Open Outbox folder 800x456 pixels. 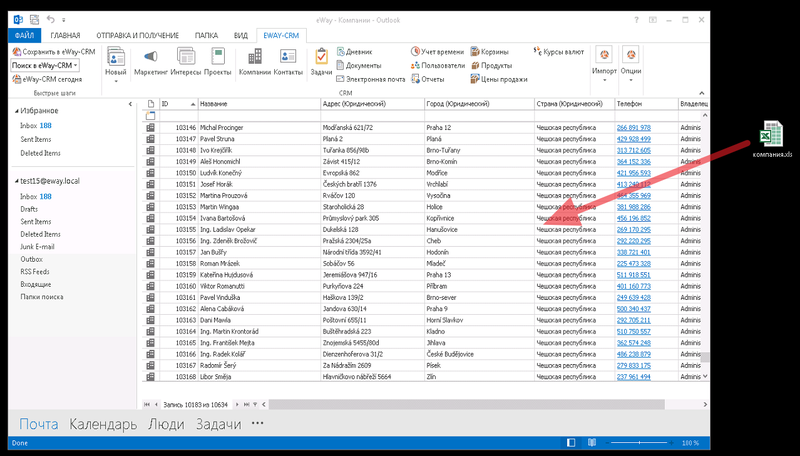(x=31, y=259)
